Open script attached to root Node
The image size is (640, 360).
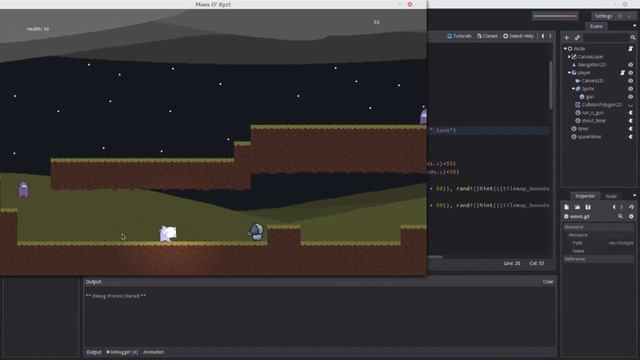(x=631, y=49)
